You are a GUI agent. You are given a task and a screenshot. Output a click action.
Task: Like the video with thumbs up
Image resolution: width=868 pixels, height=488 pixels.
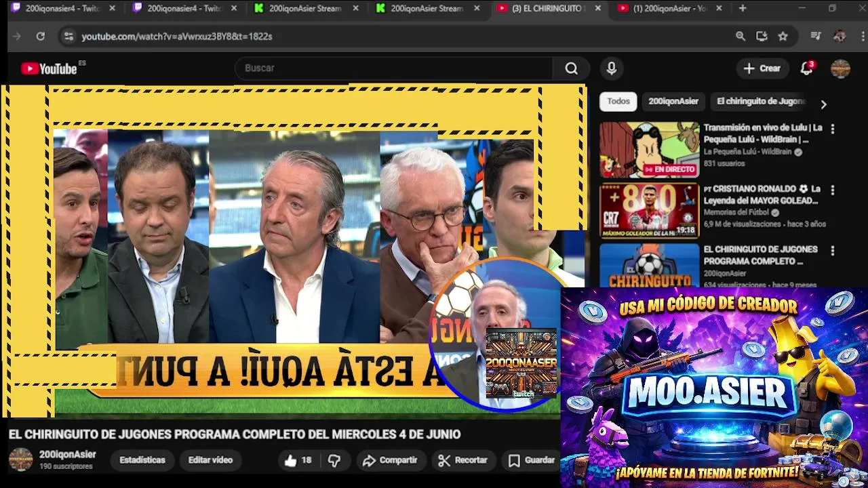tap(298, 460)
